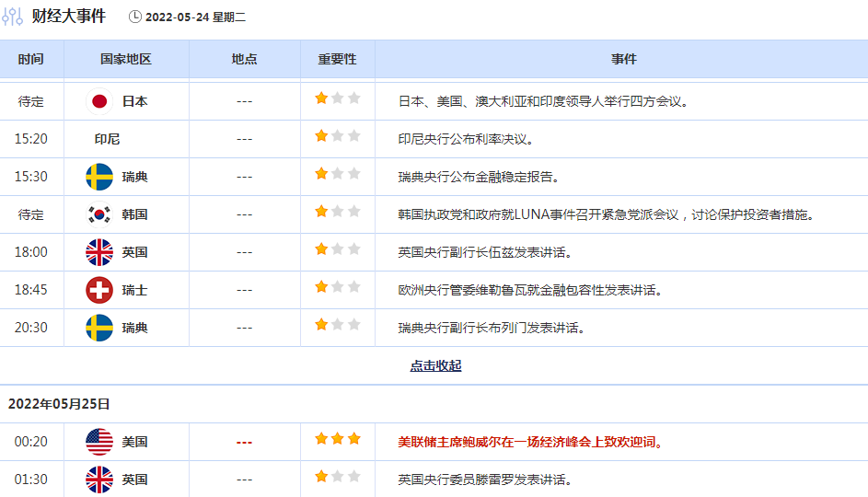This screenshot has width=868, height=497.
Task: Open the Powell economic summit speech event
Action: point(530,442)
